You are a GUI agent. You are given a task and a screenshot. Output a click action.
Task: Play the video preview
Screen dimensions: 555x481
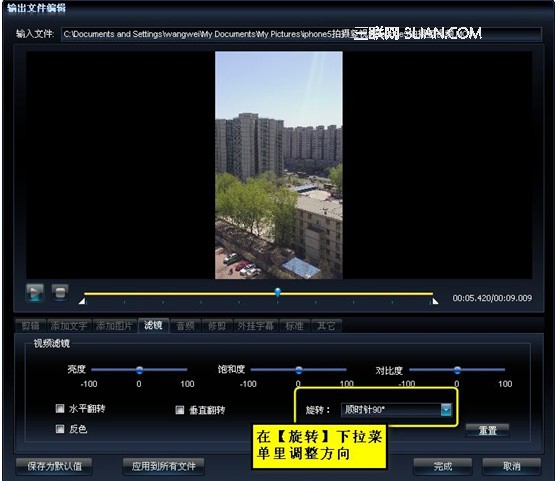click(x=35, y=292)
